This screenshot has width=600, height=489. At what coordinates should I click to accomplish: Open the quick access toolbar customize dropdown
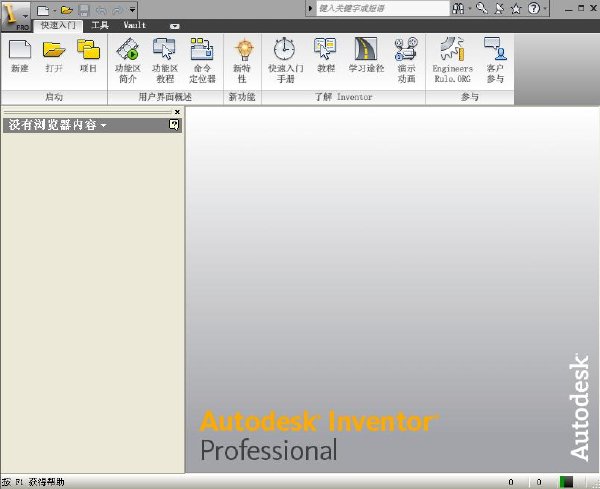click(132, 10)
